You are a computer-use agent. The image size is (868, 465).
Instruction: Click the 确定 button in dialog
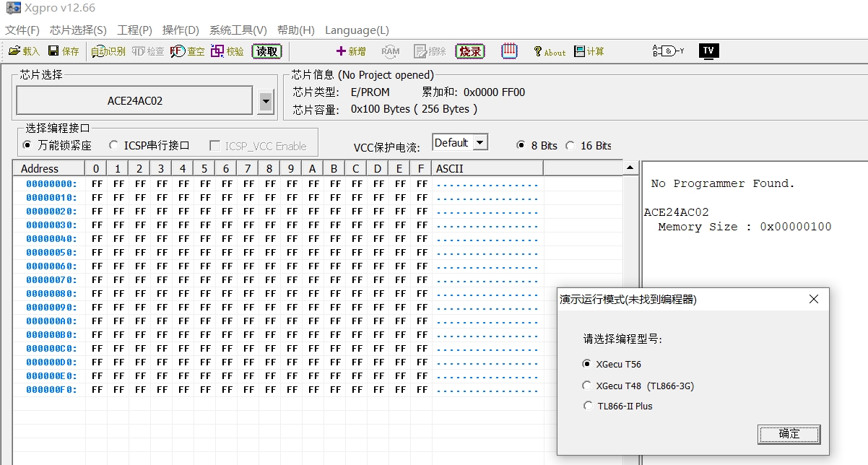[789, 434]
